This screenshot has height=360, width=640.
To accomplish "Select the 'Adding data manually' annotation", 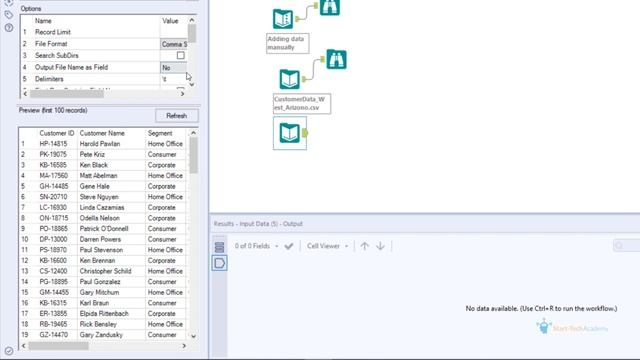I will (x=287, y=43).
